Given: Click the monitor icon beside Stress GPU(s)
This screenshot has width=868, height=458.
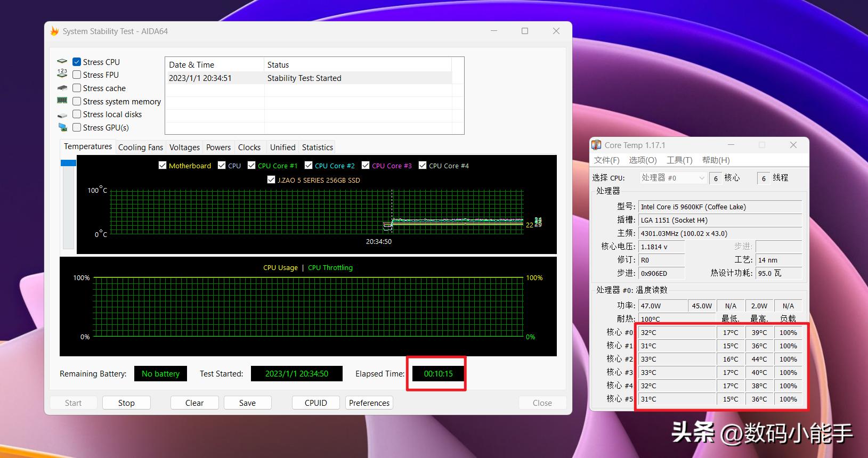Looking at the screenshot, I should [x=62, y=128].
